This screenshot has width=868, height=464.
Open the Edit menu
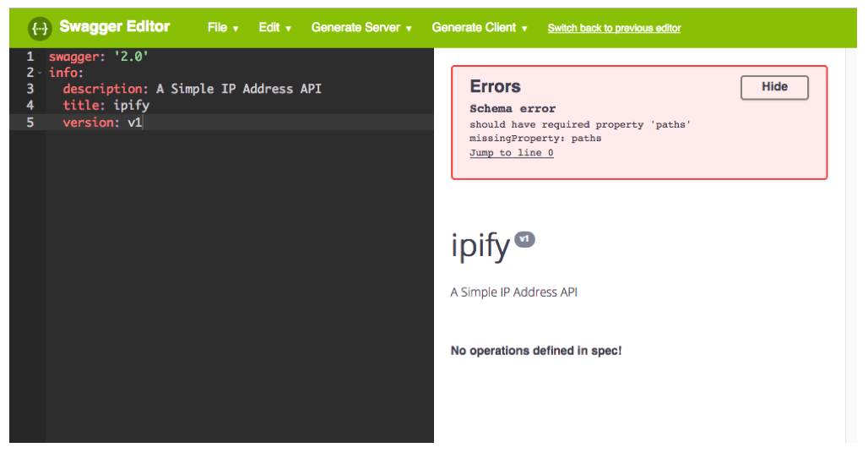pyautogui.click(x=274, y=28)
